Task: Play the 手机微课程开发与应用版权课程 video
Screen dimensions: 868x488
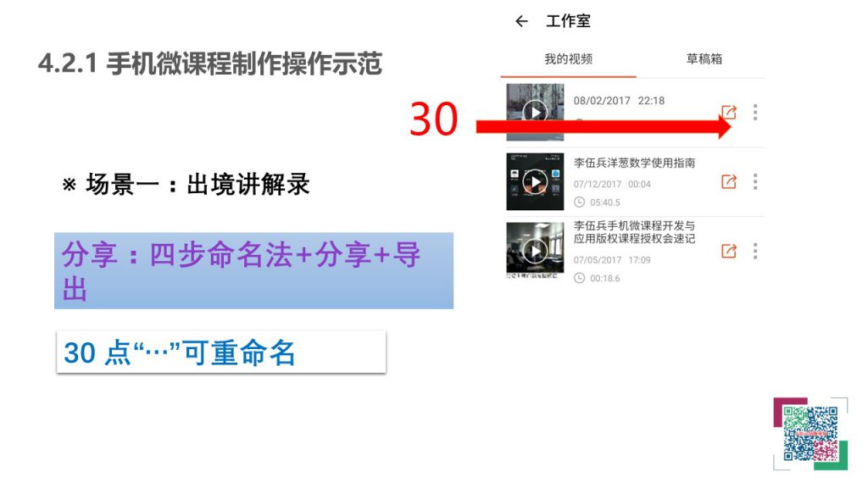Action: coord(535,251)
